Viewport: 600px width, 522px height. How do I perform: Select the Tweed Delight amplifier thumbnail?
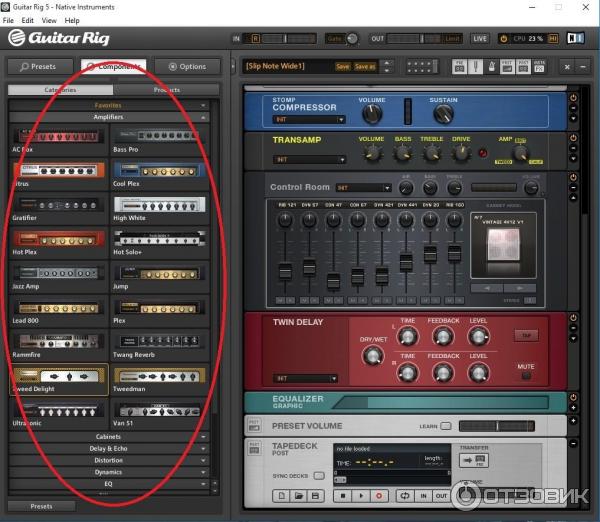[59, 378]
